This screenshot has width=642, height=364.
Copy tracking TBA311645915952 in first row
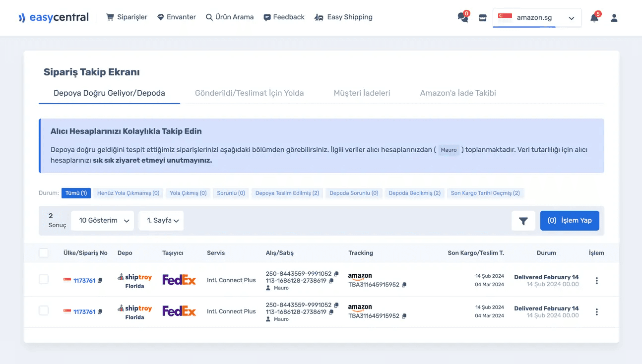[404, 285]
